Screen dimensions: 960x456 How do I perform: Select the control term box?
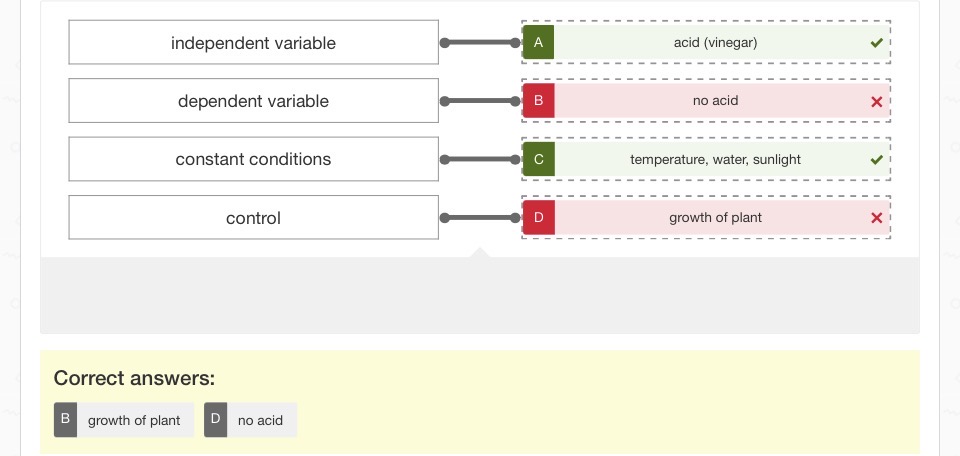click(x=253, y=217)
